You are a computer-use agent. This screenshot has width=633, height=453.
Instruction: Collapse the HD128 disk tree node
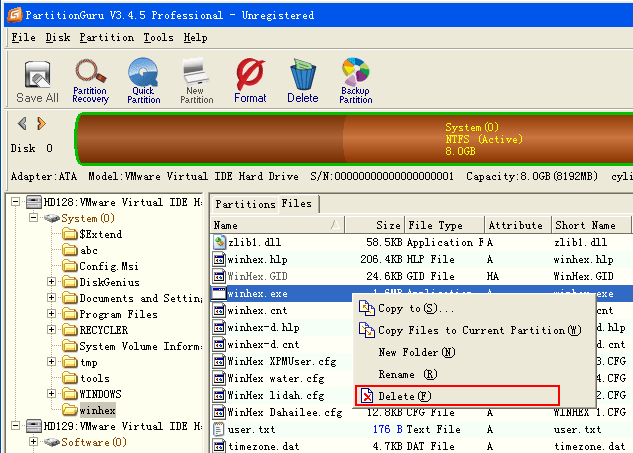pyautogui.click(x=15, y=201)
